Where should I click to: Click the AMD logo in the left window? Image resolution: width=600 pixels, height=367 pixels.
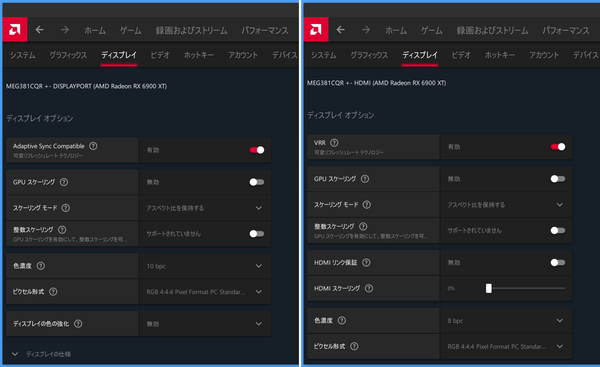15,29
